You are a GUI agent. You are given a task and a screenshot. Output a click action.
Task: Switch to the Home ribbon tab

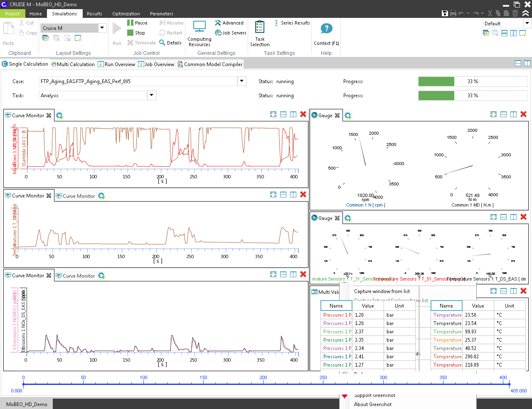pyautogui.click(x=36, y=14)
